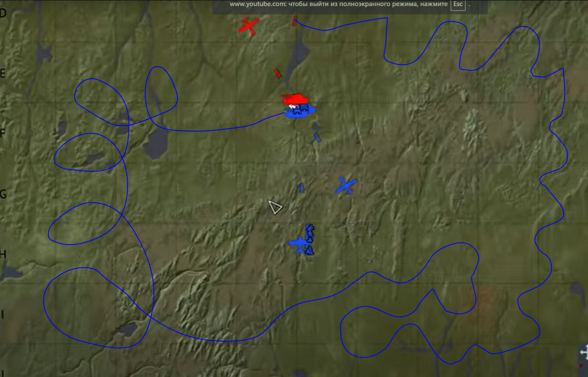Select the white triangle player marker
The image size is (588, 377).
click(275, 207)
